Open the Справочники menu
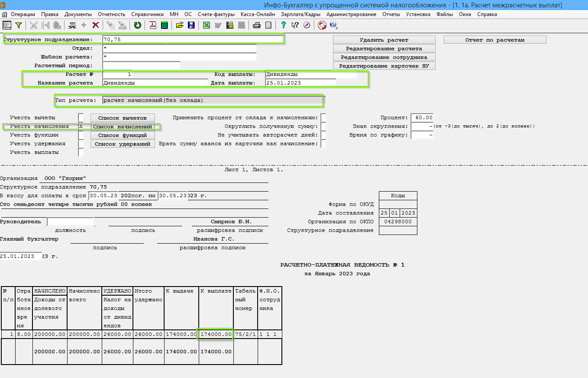 click(x=147, y=14)
